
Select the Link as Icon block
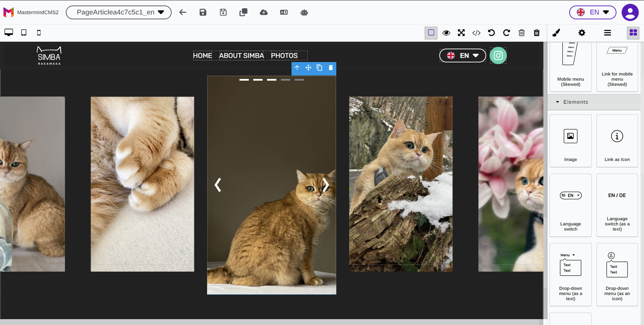tap(617, 141)
